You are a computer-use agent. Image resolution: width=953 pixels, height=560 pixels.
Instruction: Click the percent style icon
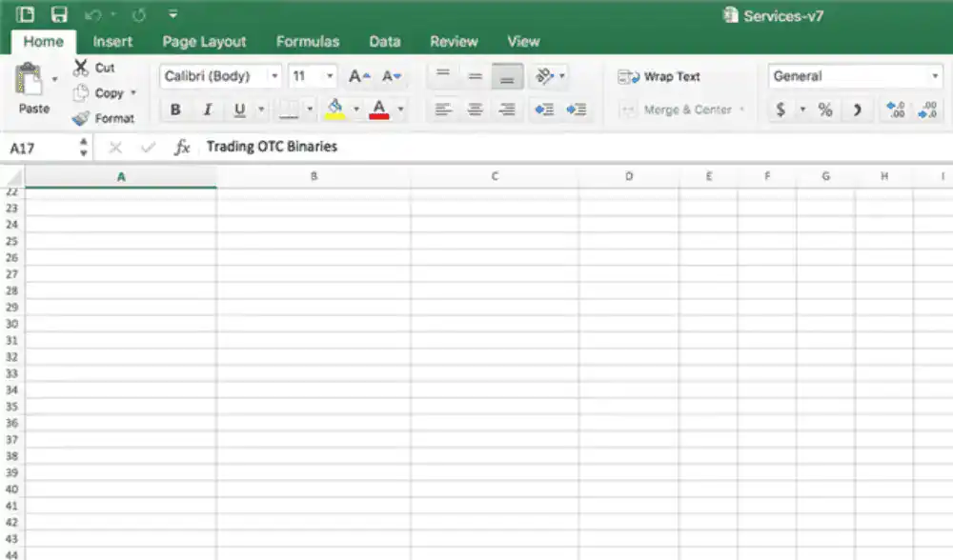click(825, 110)
